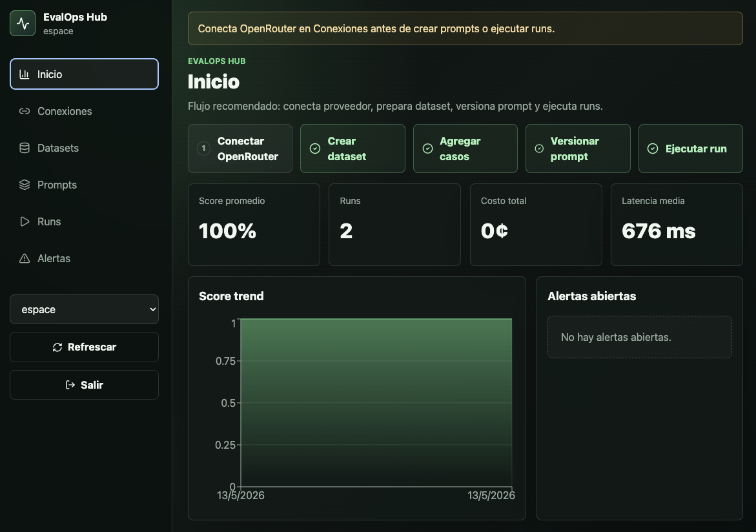756x532 pixels.
Task: Click the 'Score trend' heading
Action: click(231, 296)
